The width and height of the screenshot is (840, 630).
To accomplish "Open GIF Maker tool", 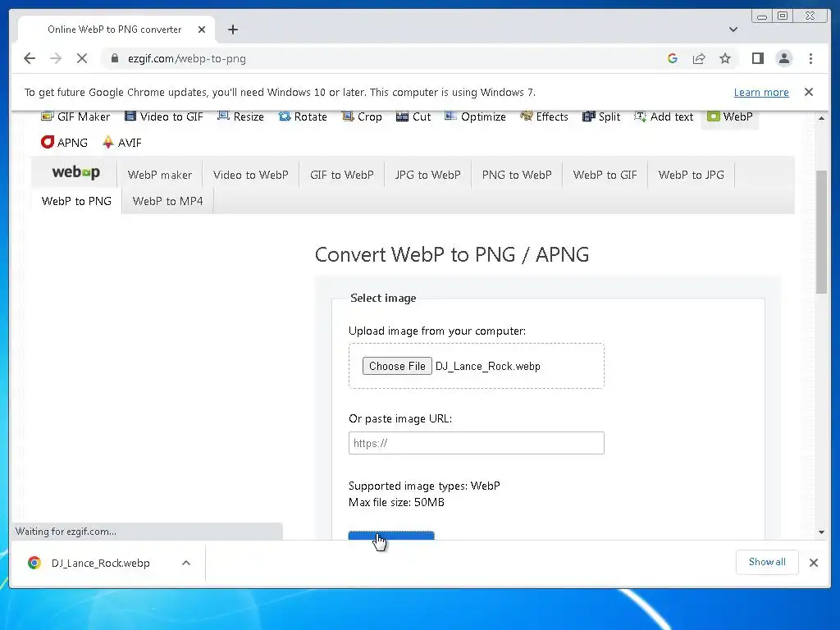I will click(75, 116).
